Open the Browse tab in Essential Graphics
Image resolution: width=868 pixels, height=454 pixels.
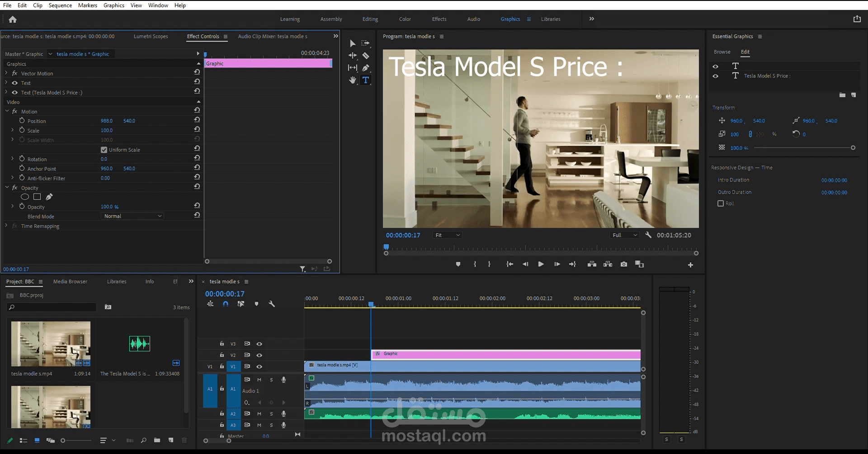pyautogui.click(x=722, y=52)
